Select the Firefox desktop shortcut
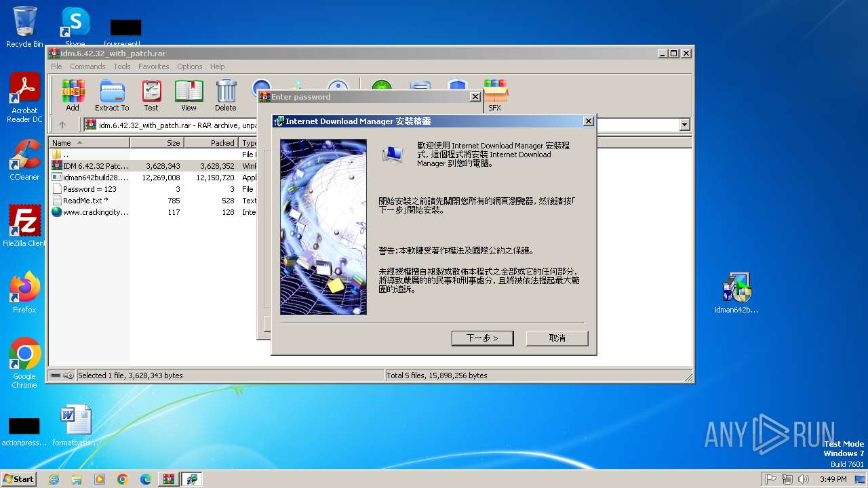 (x=24, y=293)
